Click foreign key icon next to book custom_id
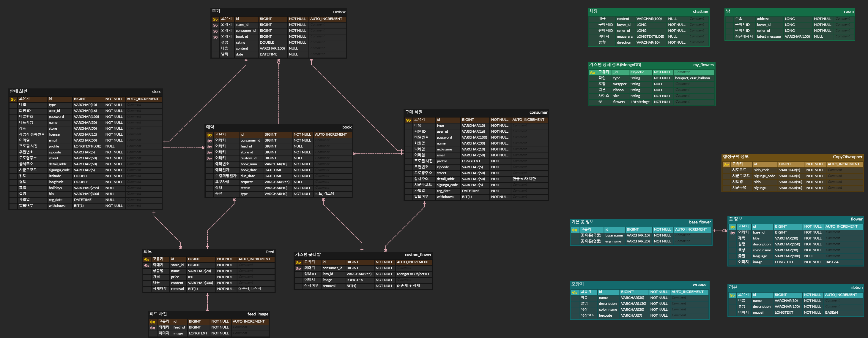The height and width of the screenshot is (338, 868). pos(209,158)
